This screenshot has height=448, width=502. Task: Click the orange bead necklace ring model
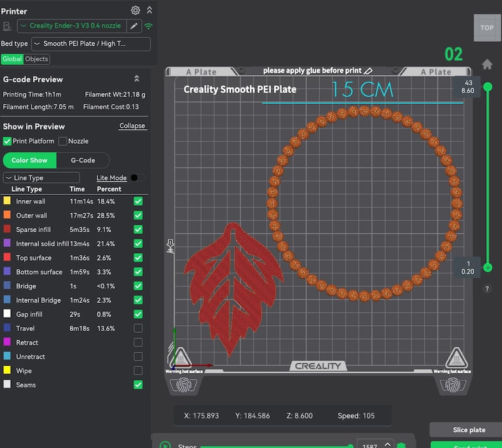pos(365,204)
